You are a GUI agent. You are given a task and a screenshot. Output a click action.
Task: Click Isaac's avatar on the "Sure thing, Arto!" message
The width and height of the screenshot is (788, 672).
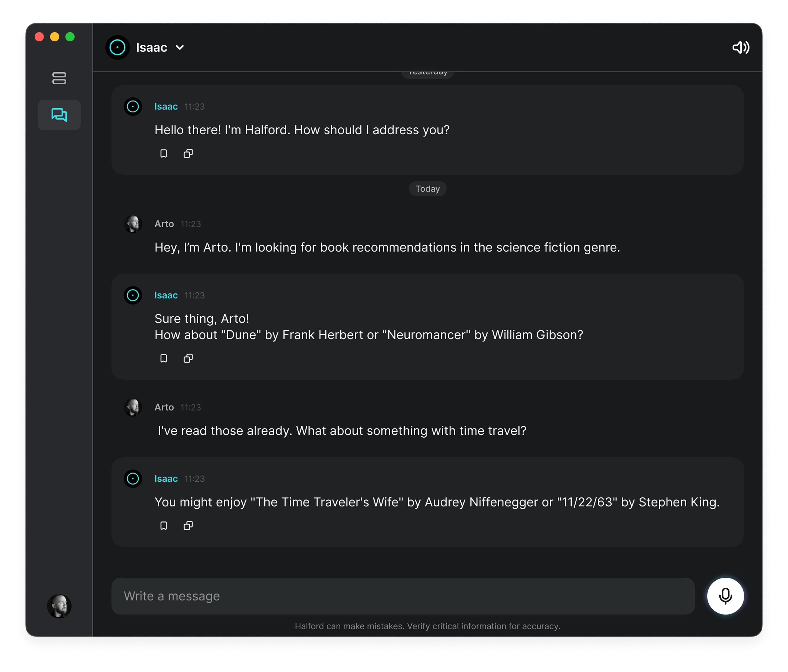pyautogui.click(x=133, y=295)
